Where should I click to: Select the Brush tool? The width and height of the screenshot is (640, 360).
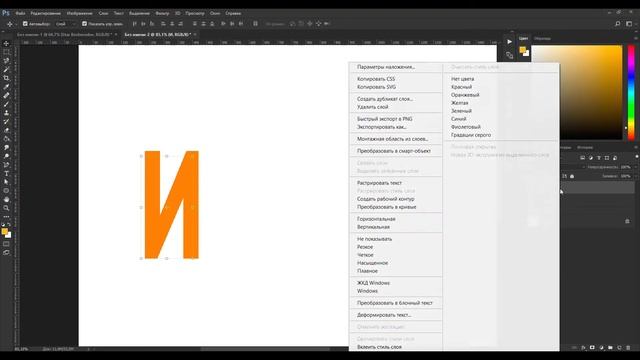[x=6, y=104]
